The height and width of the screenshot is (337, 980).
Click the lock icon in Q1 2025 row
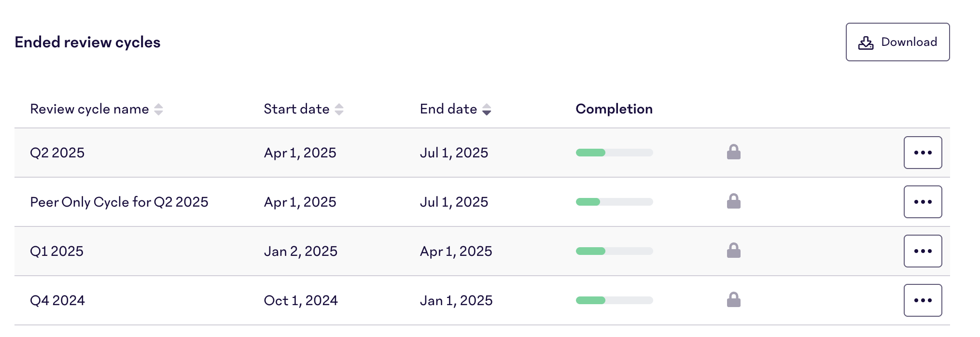click(x=734, y=251)
